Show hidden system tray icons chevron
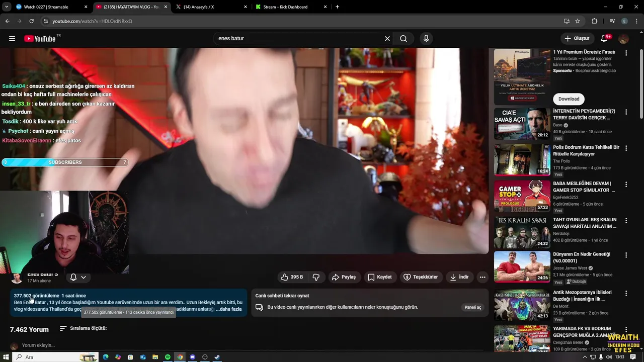This screenshot has width=644, height=362. tap(585, 357)
